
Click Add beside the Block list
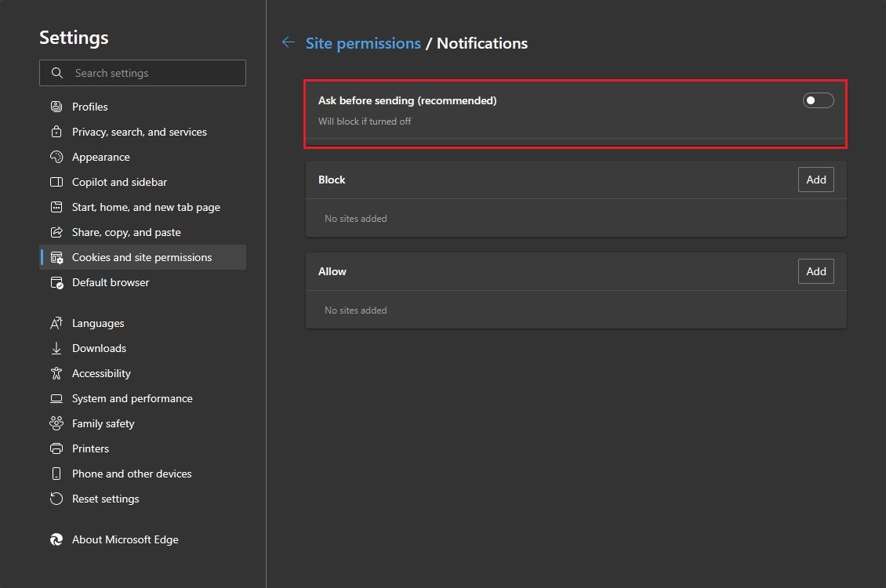click(x=815, y=180)
